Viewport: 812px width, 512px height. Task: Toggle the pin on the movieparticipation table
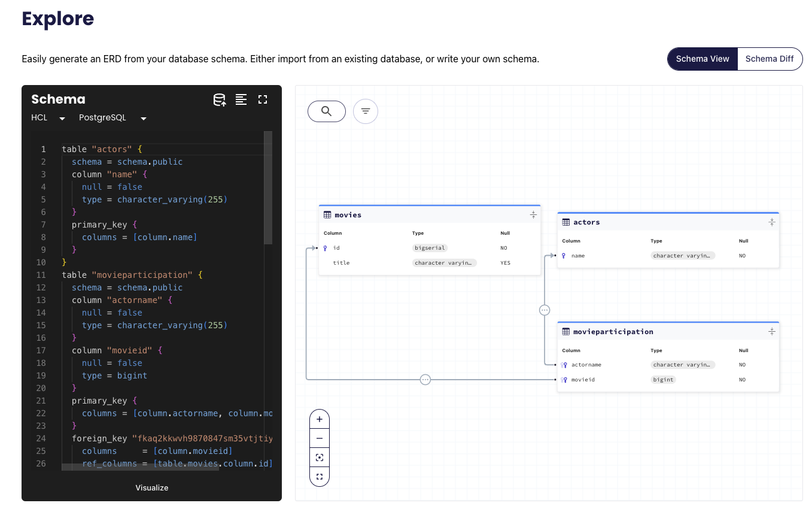point(771,330)
